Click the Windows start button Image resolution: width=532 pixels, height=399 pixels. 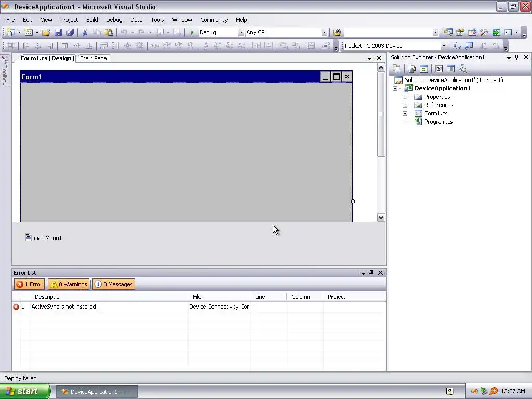point(24,392)
